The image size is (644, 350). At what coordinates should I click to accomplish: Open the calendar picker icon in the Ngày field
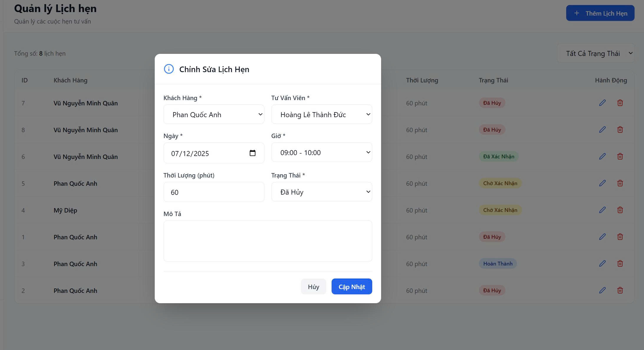[252, 153]
